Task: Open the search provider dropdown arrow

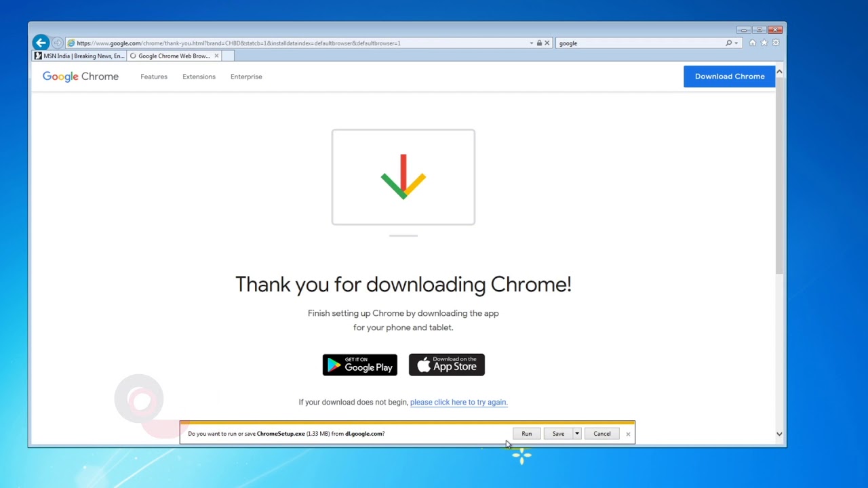Action: (x=736, y=43)
